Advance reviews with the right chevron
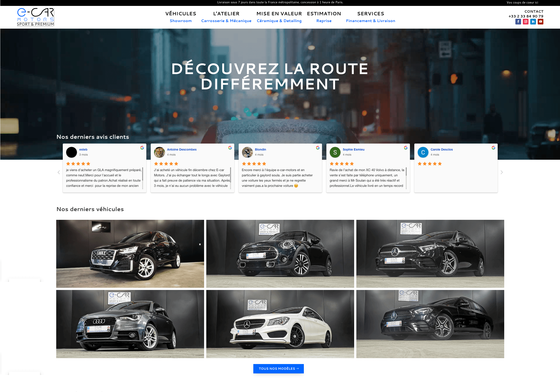560x392 pixels. [x=502, y=172]
